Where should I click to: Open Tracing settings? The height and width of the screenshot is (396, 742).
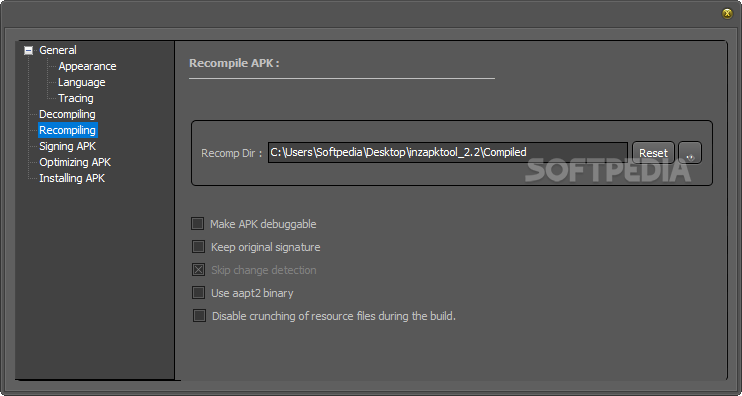[76, 98]
